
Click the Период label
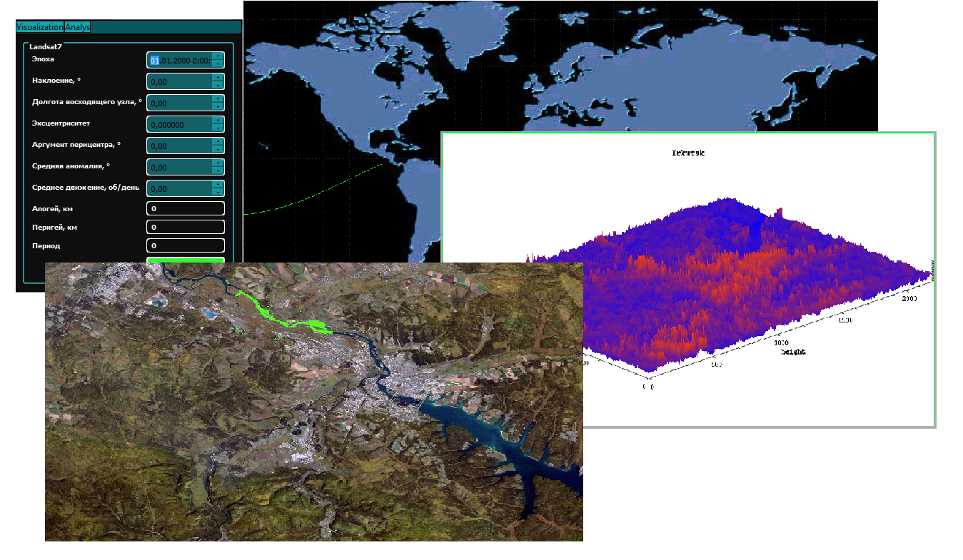tap(46, 245)
